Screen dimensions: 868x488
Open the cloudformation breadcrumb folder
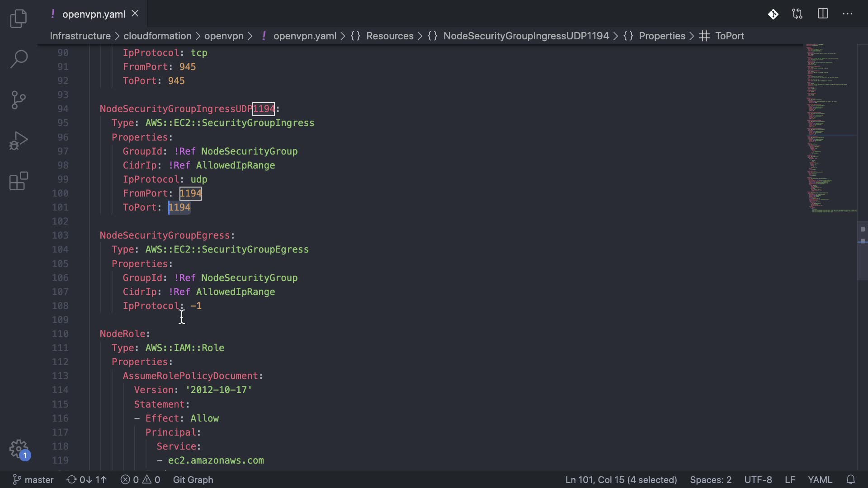pyautogui.click(x=157, y=36)
